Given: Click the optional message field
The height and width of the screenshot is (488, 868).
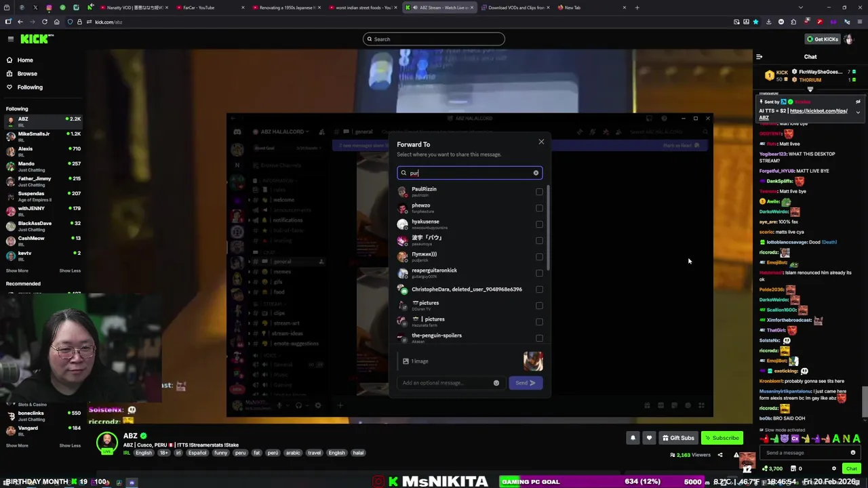Looking at the screenshot, I should coord(446,383).
